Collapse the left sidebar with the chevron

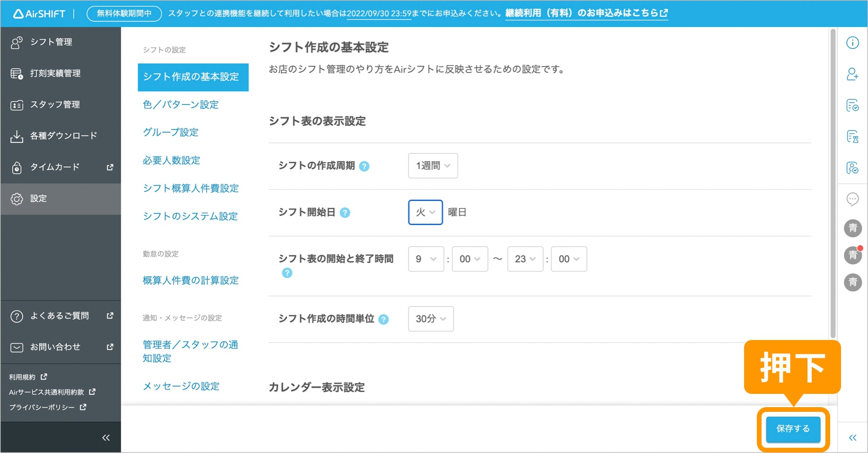click(105, 437)
